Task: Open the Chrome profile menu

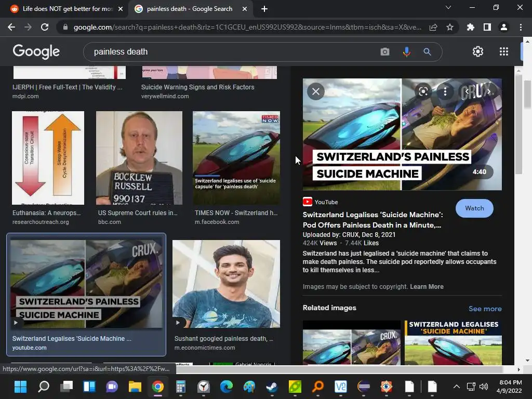Action: pos(504,27)
